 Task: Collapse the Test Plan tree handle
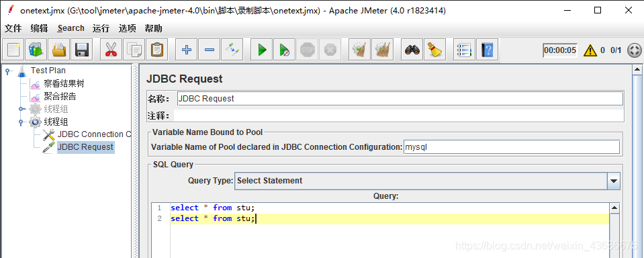8,71
